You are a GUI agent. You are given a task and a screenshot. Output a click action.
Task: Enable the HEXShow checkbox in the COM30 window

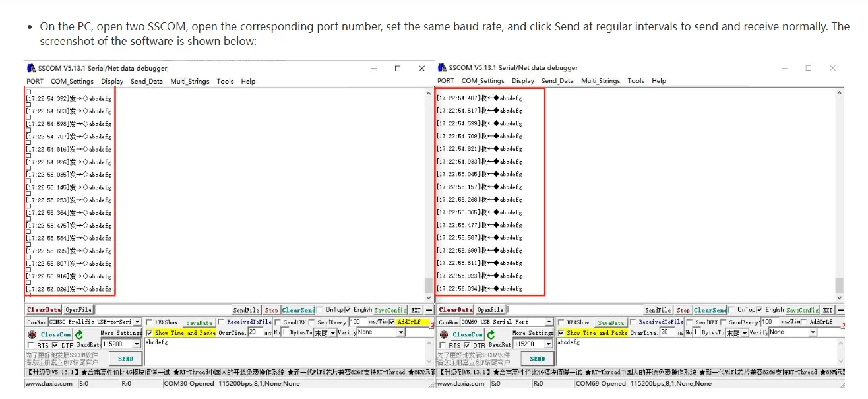[149, 322]
